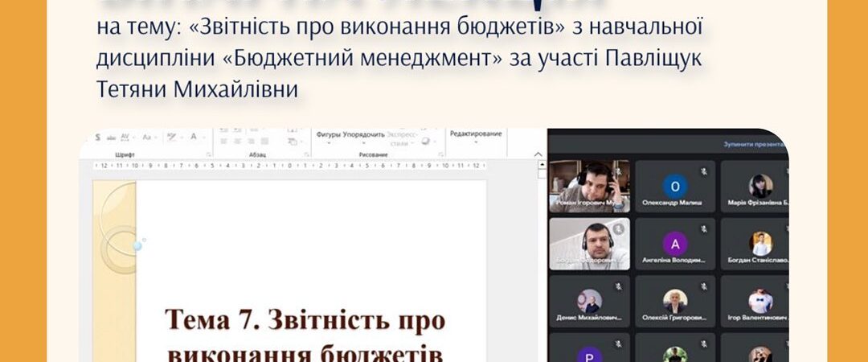Click Ігор Валентинович's profile photo avatar
The height and width of the screenshot is (362, 868).
(x=760, y=302)
